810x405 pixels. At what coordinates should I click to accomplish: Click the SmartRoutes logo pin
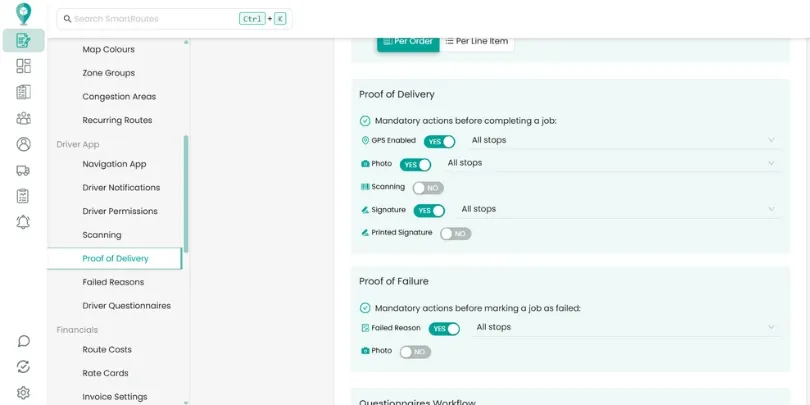(23, 14)
